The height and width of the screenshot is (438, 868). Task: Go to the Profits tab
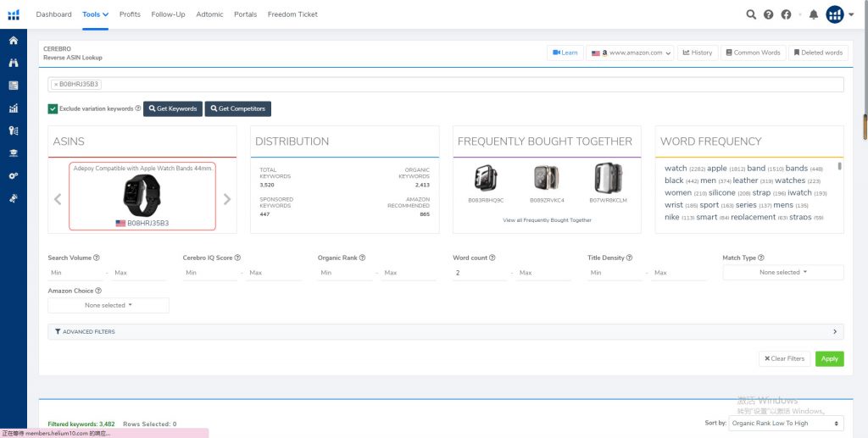[130, 14]
